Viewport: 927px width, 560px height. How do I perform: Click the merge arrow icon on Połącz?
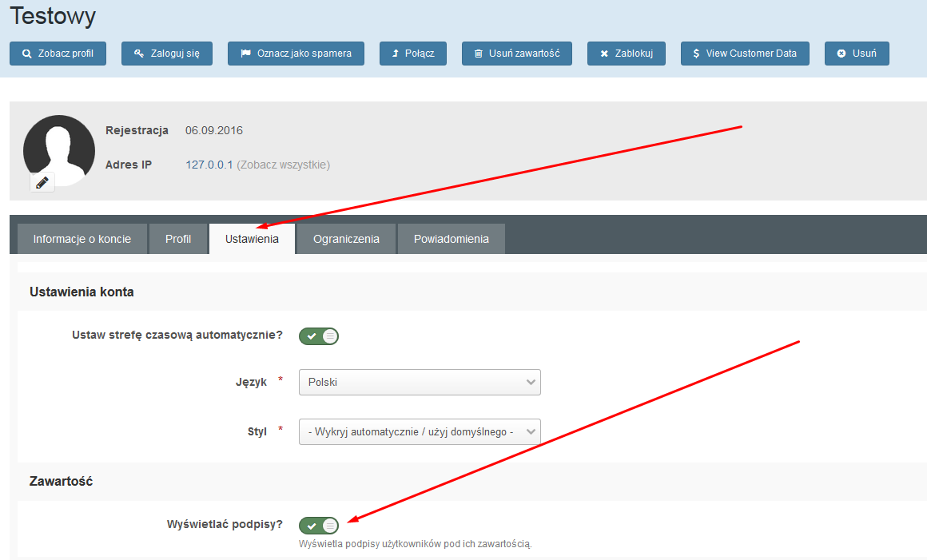point(395,54)
